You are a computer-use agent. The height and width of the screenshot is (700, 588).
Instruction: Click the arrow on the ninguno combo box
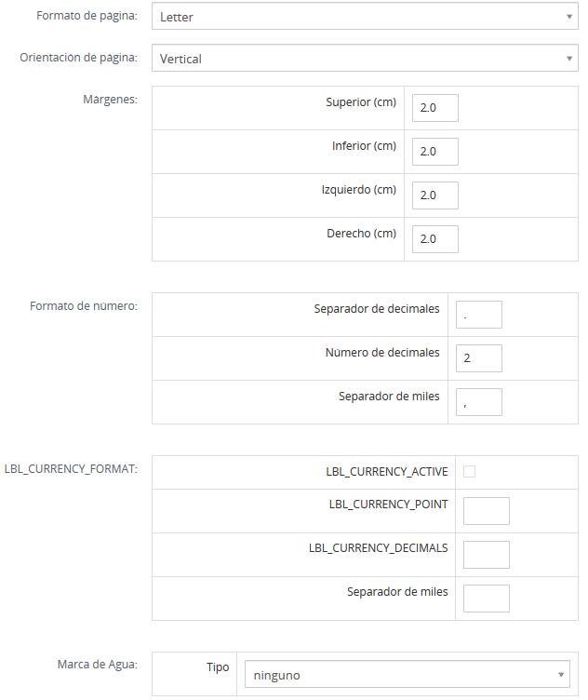[x=561, y=675]
